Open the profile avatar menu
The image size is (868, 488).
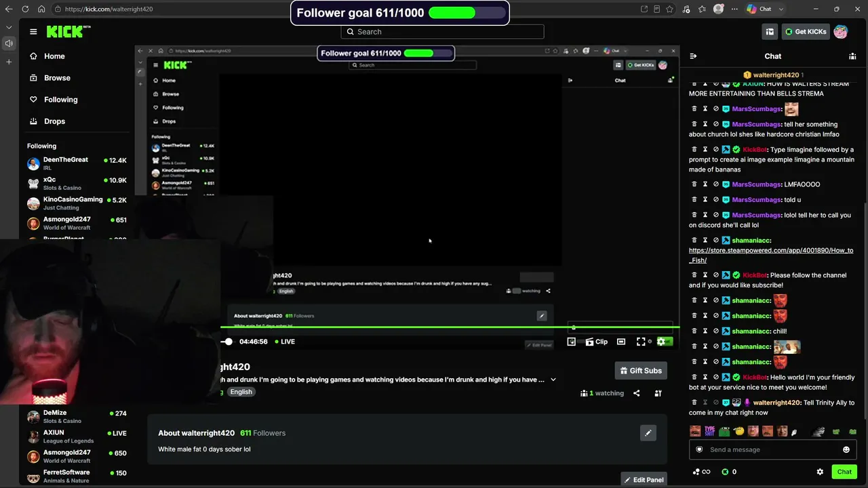pos(840,32)
